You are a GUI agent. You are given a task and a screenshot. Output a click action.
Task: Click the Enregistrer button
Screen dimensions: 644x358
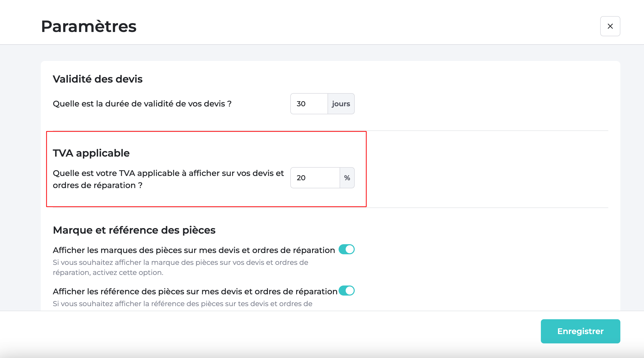tap(580, 331)
